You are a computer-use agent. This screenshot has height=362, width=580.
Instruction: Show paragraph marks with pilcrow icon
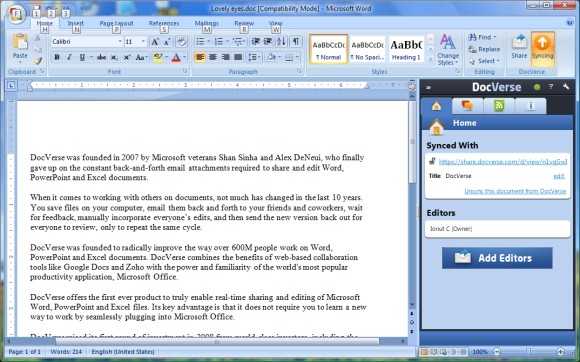click(296, 41)
